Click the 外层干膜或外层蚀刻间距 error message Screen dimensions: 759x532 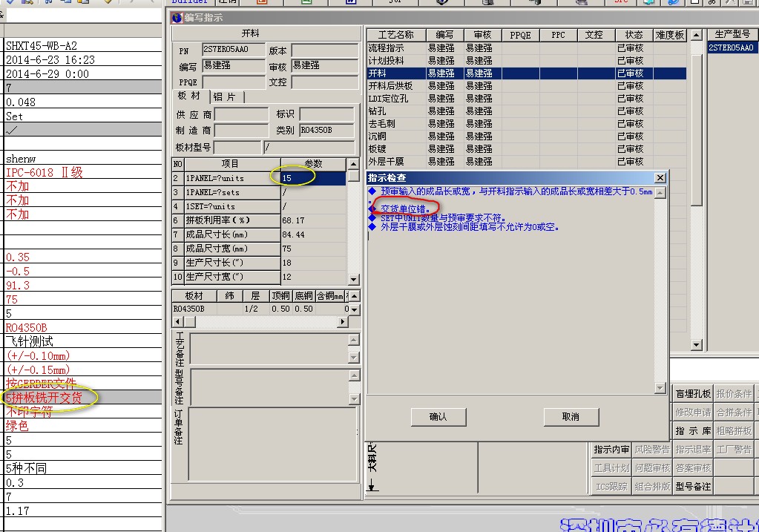(470, 227)
